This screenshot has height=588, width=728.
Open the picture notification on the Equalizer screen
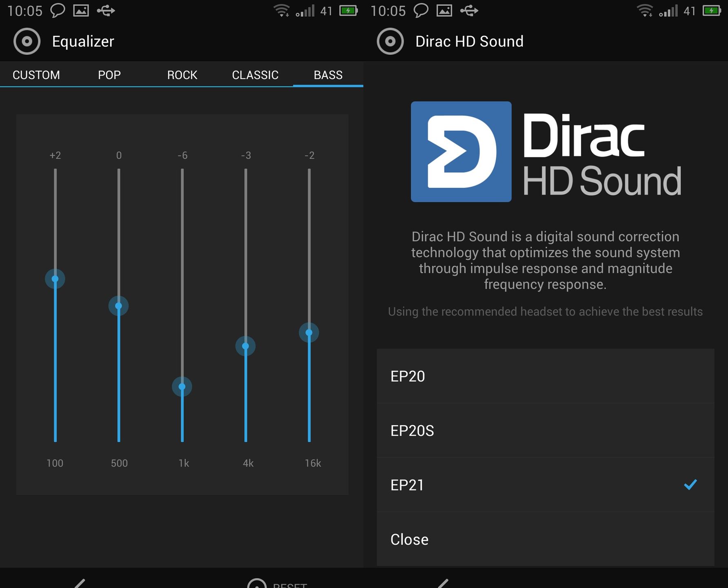point(81,10)
